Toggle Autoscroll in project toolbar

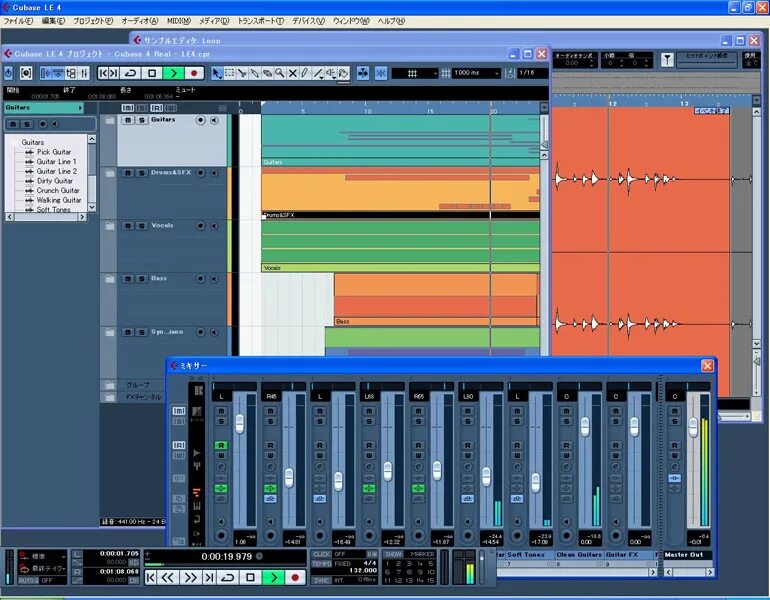click(363, 73)
